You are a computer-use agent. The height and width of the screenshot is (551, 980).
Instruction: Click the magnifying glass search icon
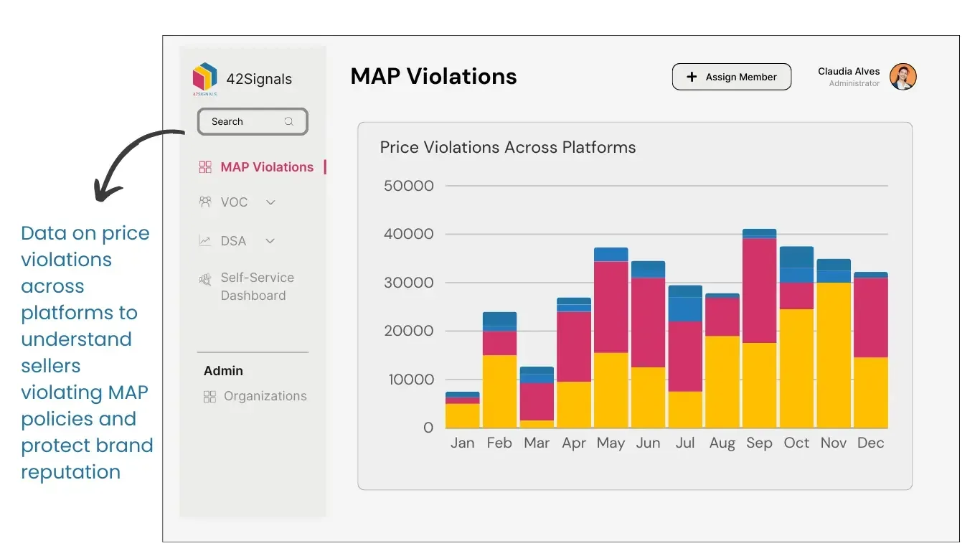(289, 121)
